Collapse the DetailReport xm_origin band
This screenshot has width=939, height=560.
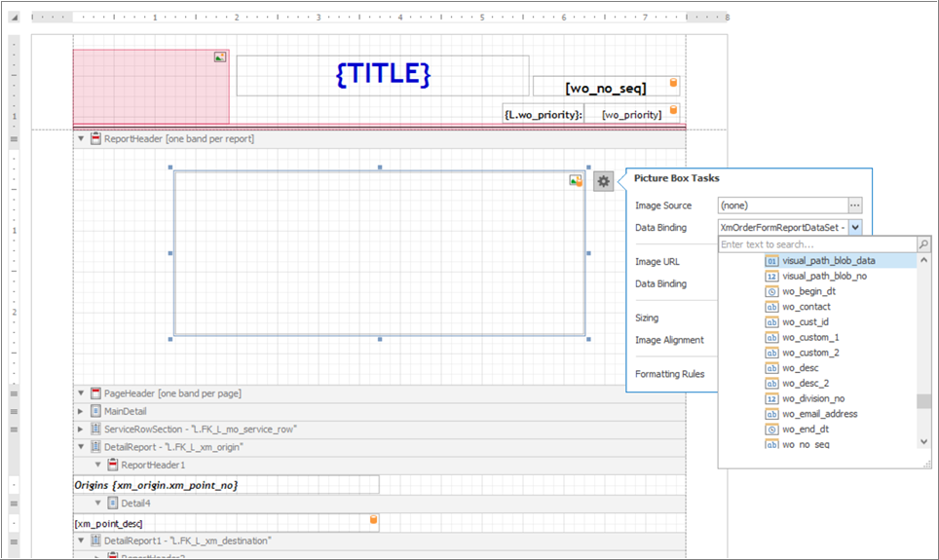point(81,447)
